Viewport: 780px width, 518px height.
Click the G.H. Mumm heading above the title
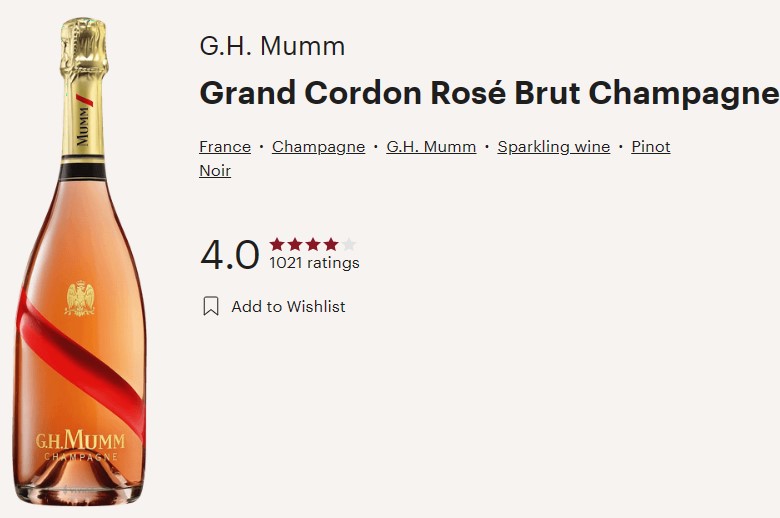[x=272, y=46]
